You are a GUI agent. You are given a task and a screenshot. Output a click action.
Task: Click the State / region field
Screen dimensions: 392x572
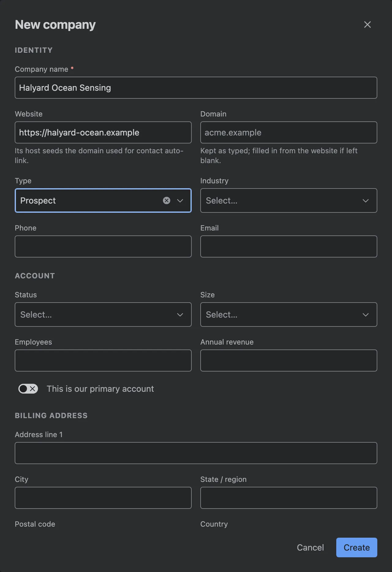click(x=288, y=498)
